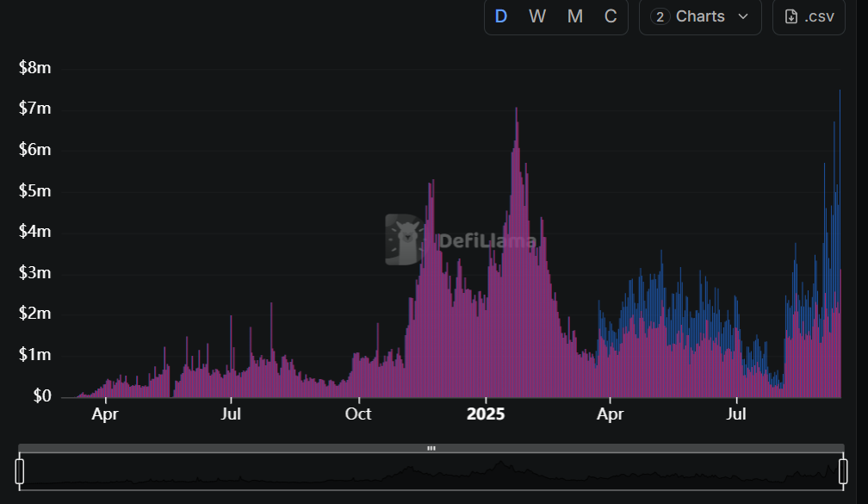The height and width of the screenshot is (504, 868).
Task: Switch to weekly 'W' interval
Action: (x=537, y=16)
